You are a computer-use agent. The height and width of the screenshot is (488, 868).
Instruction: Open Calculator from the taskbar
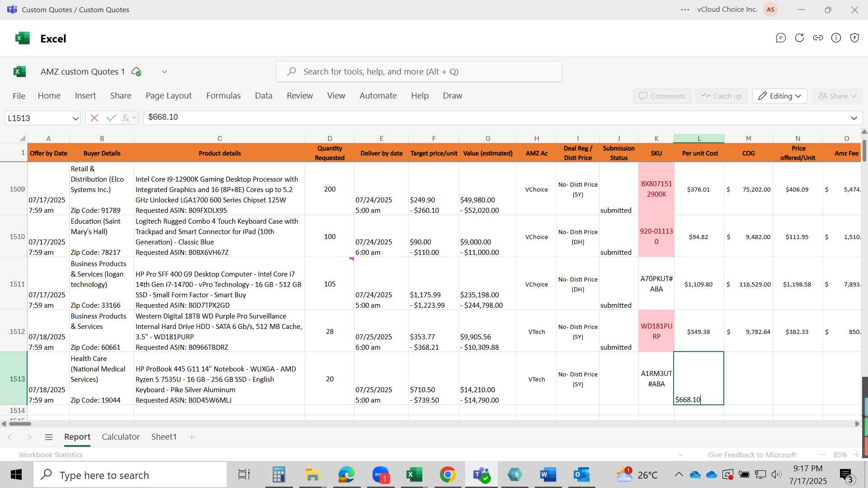click(x=278, y=475)
